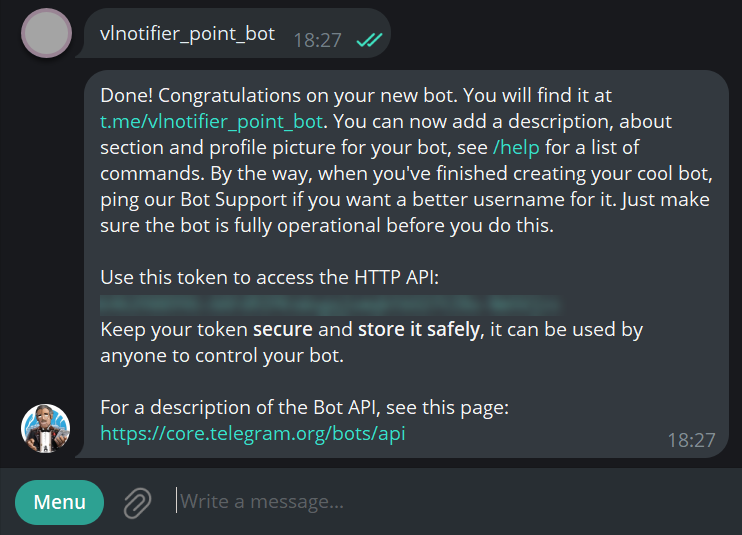The image size is (742, 535).
Task: Open the core.telegram.org/bots/api link
Action: point(252,434)
